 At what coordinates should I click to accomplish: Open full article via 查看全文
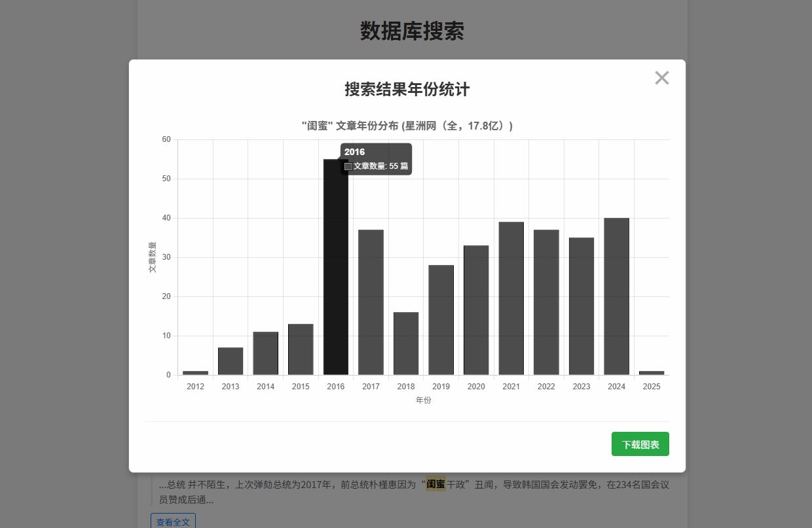[x=172, y=521]
